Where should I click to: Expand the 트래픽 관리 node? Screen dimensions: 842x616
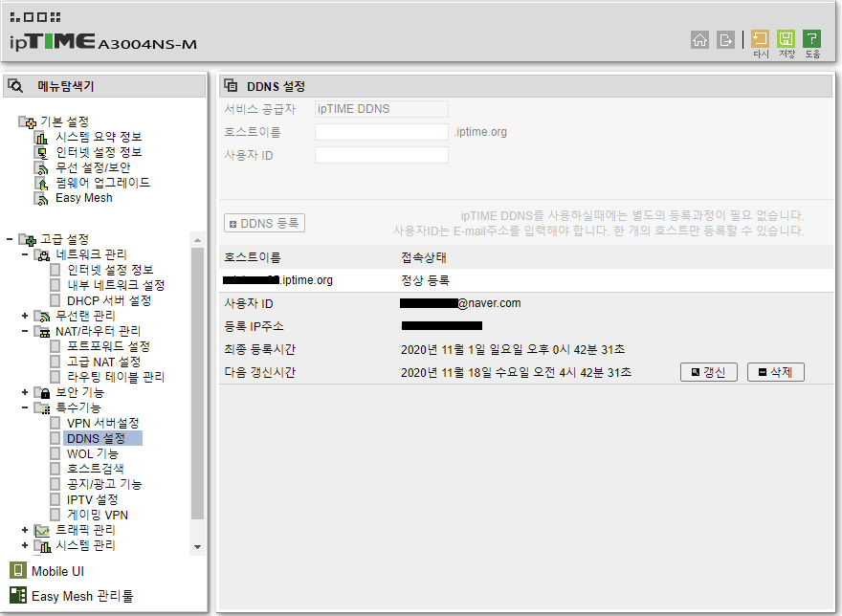(25, 530)
